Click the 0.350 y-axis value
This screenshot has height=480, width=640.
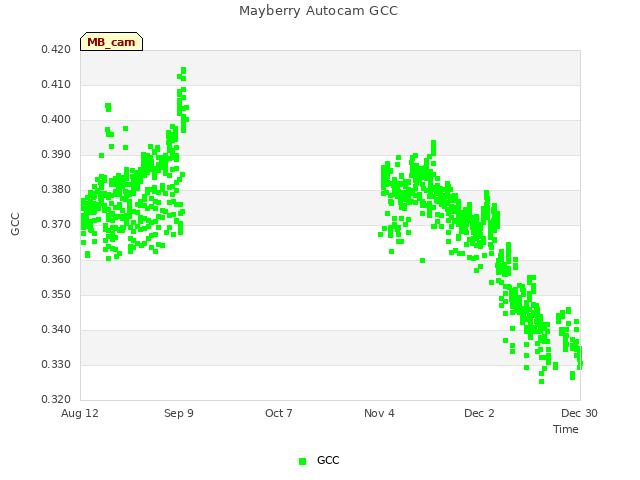(56, 295)
